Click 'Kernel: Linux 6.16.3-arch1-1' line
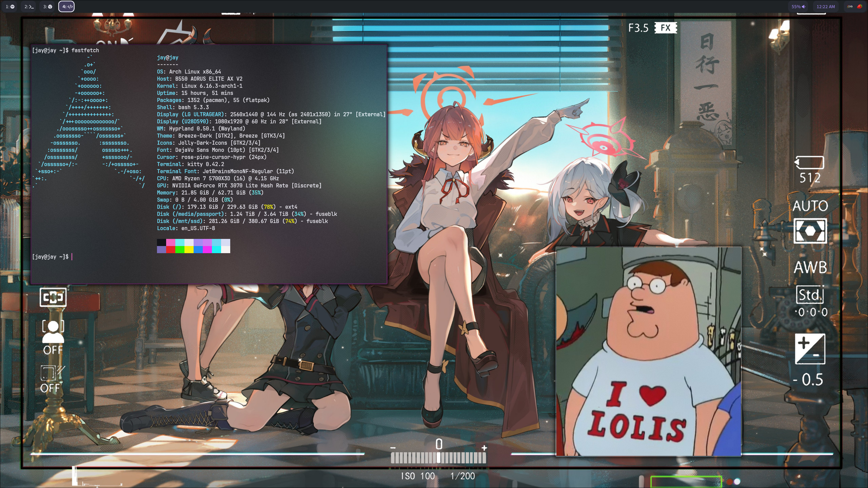 [x=200, y=86]
